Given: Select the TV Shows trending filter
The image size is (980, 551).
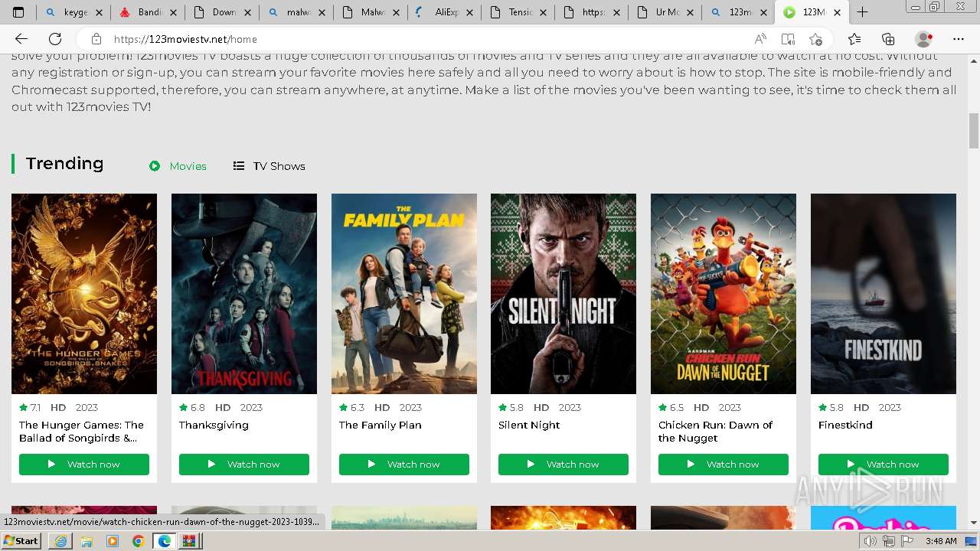Looking at the screenshot, I should 269,166.
